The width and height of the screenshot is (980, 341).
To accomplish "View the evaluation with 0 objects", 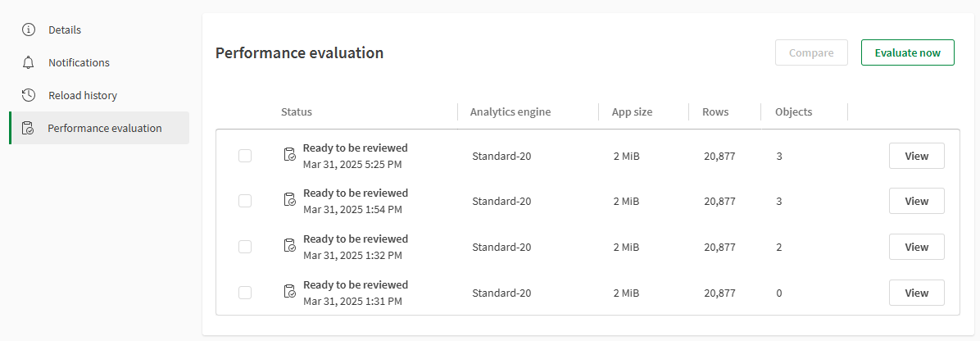I will pos(916,293).
